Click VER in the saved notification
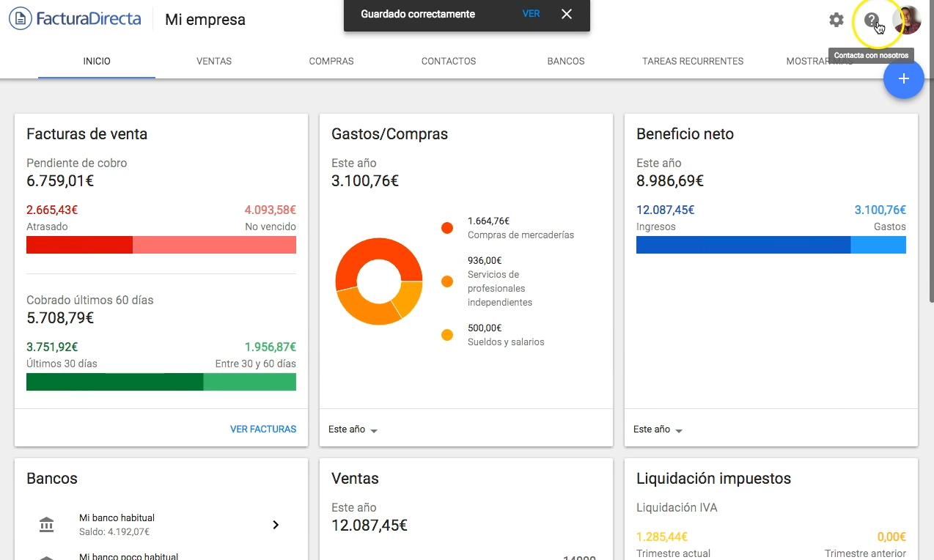Viewport: 934px width, 560px height. pyautogui.click(x=532, y=14)
